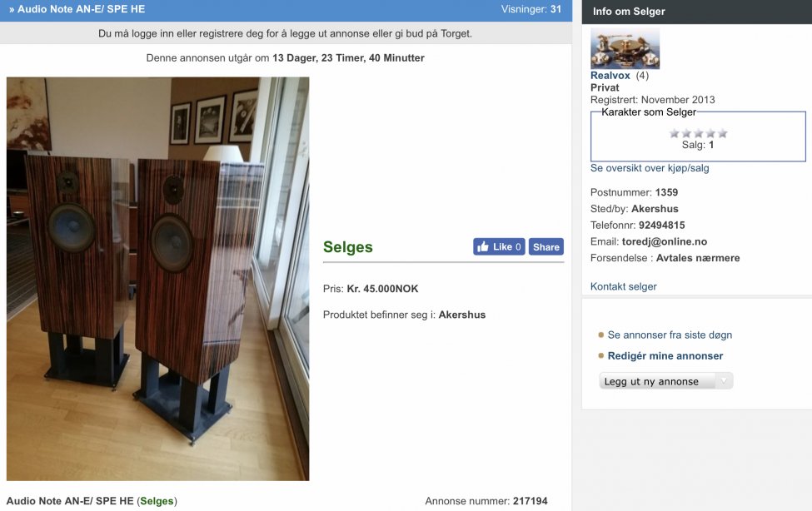Click the bullet beside Redigér mine annonser
This screenshot has height=511, width=812.
tap(600, 355)
